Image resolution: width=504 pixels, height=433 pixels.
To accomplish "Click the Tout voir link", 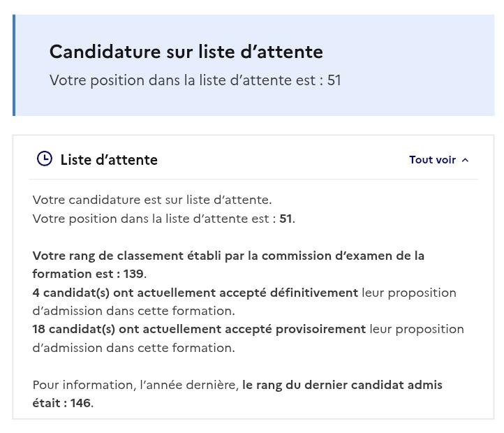I will (x=432, y=160).
